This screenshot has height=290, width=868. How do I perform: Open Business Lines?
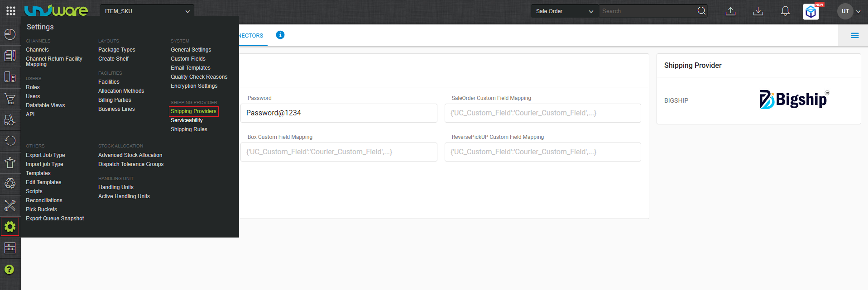116,109
